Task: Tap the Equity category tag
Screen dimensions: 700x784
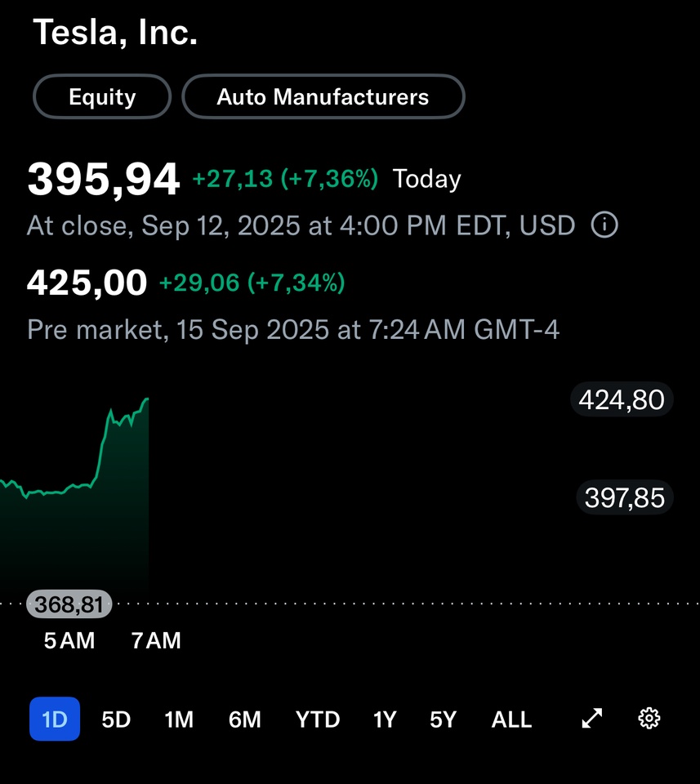Action: point(102,96)
